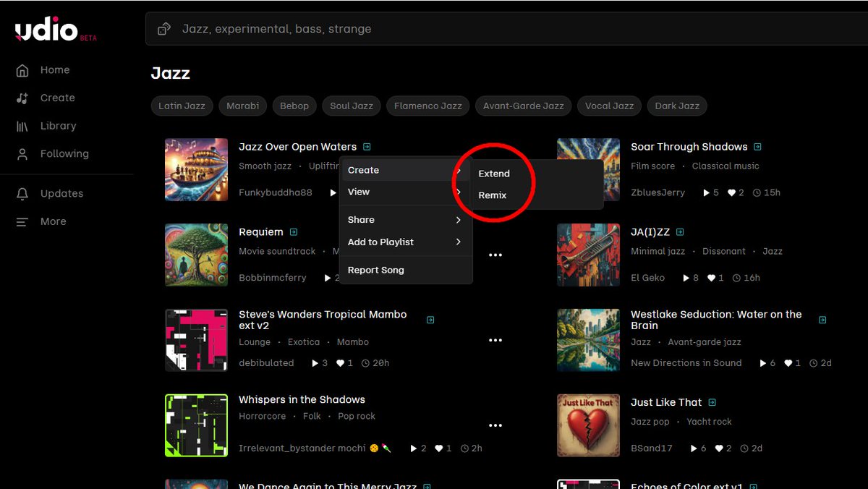The height and width of the screenshot is (489, 868).
Task: Visit debibulated artist profile
Action: coord(266,363)
